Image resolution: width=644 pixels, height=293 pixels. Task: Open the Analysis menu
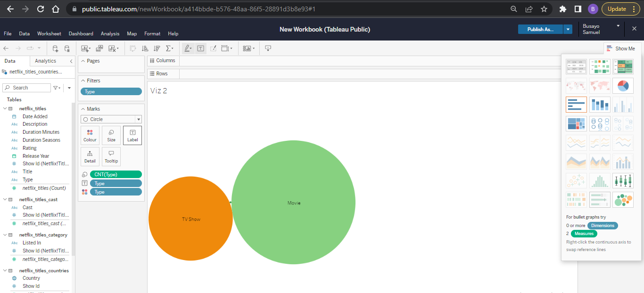point(110,34)
